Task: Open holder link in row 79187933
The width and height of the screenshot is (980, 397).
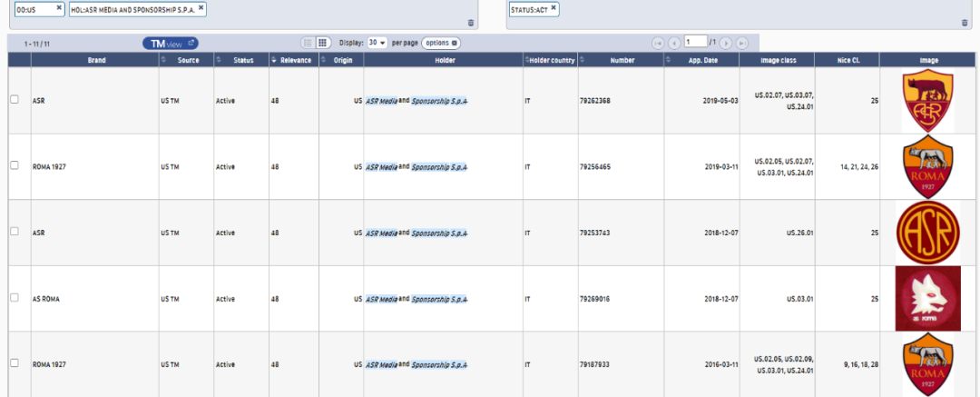Action: point(416,364)
